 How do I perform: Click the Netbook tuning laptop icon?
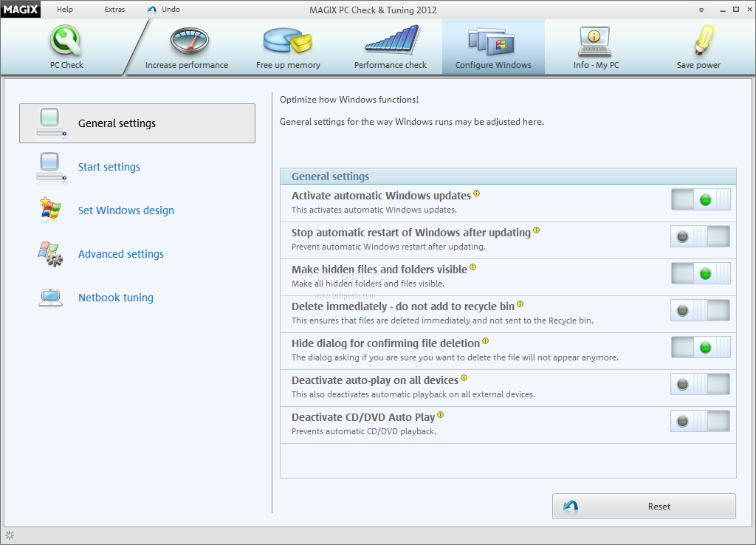51,298
